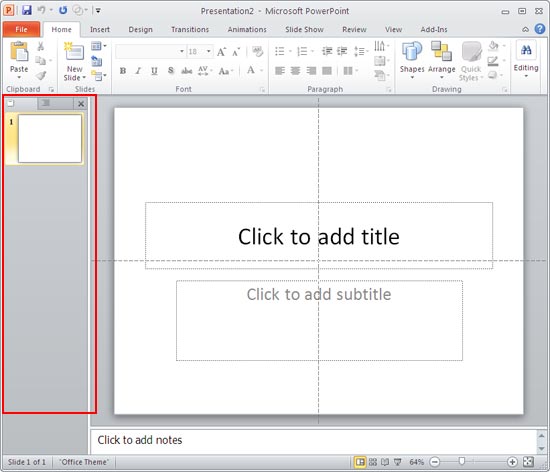Image resolution: width=550 pixels, height=472 pixels.
Task: Expand the Editing group dropdown
Action: point(526,76)
